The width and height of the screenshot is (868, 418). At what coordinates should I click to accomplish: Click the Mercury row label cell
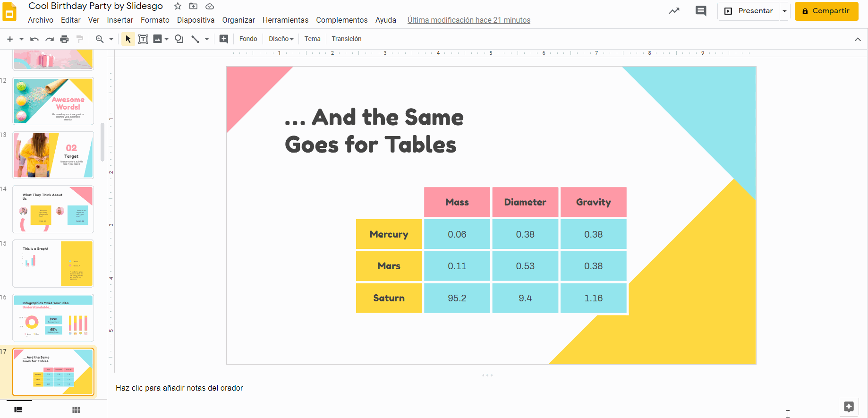point(389,234)
